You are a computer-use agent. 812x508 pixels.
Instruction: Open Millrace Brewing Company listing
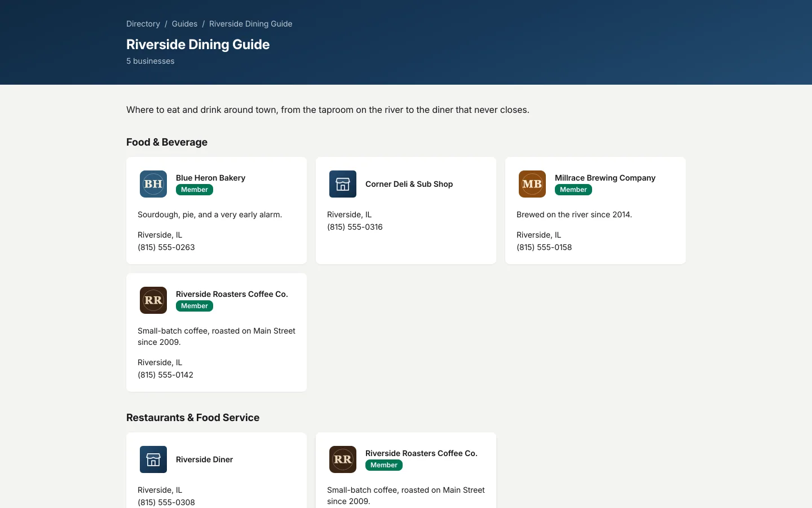[x=605, y=178]
